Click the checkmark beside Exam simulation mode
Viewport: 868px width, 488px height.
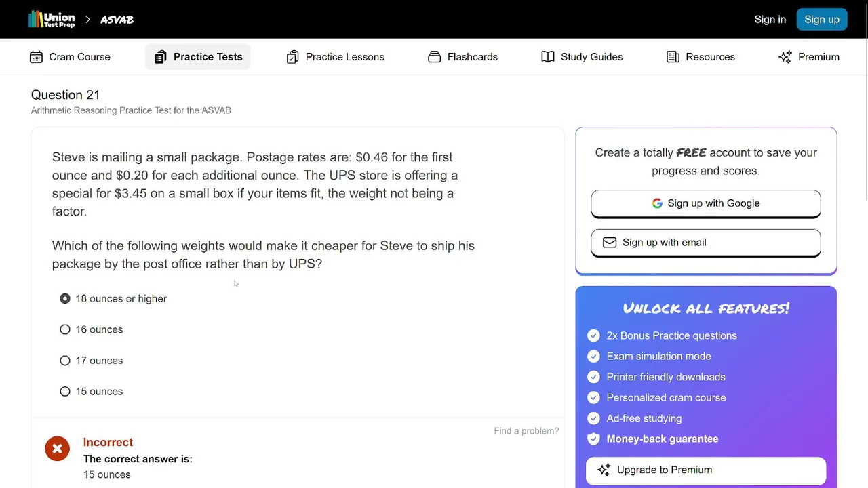tap(593, 357)
